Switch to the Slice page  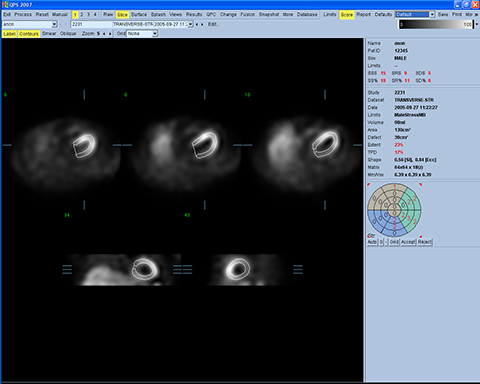[x=122, y=15]
